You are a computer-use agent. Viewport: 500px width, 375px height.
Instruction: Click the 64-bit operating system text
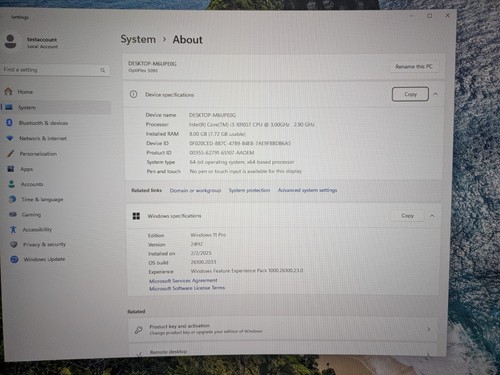[242, 162]
